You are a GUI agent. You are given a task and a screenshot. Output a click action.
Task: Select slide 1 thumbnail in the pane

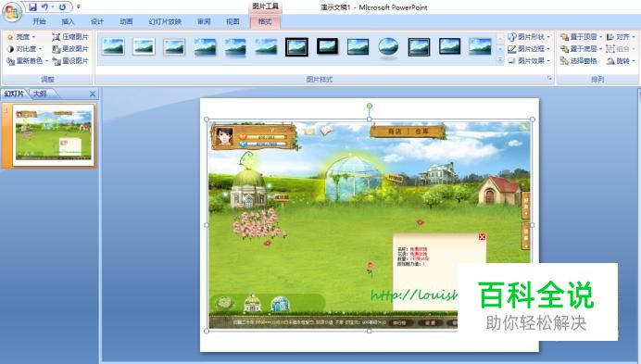point(54,135)
